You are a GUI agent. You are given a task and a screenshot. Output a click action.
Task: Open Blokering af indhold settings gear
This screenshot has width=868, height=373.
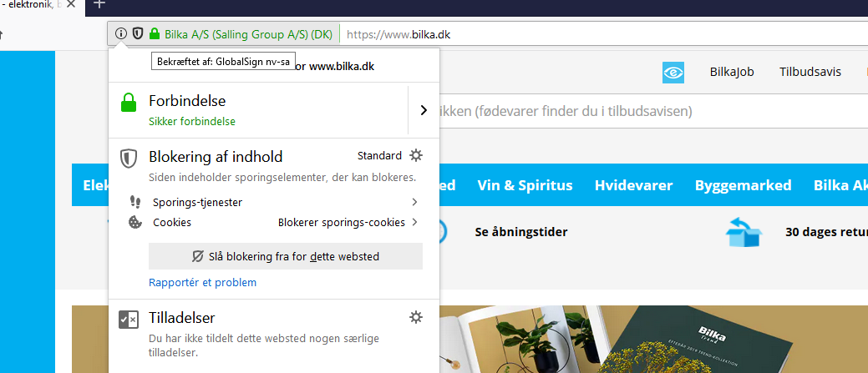(x=416, y=155)
